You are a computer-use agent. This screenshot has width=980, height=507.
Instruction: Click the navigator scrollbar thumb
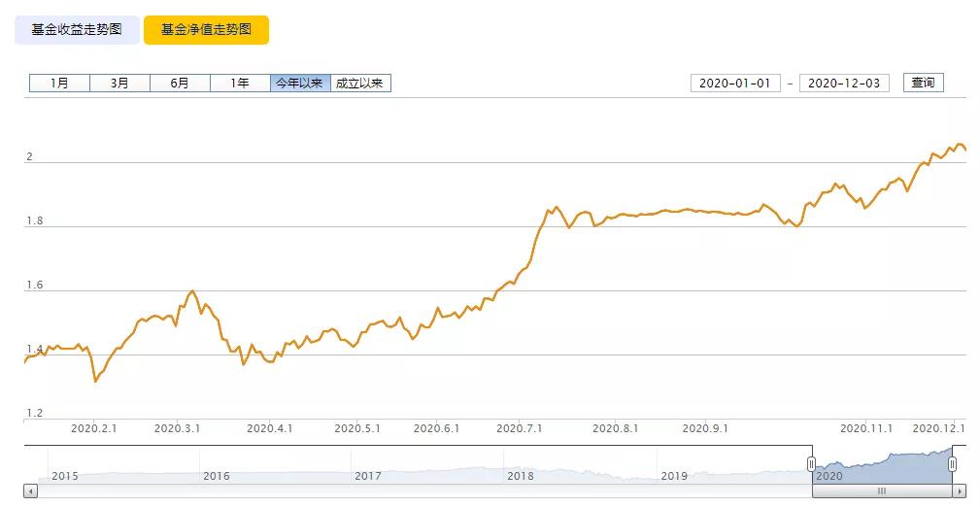882,491
